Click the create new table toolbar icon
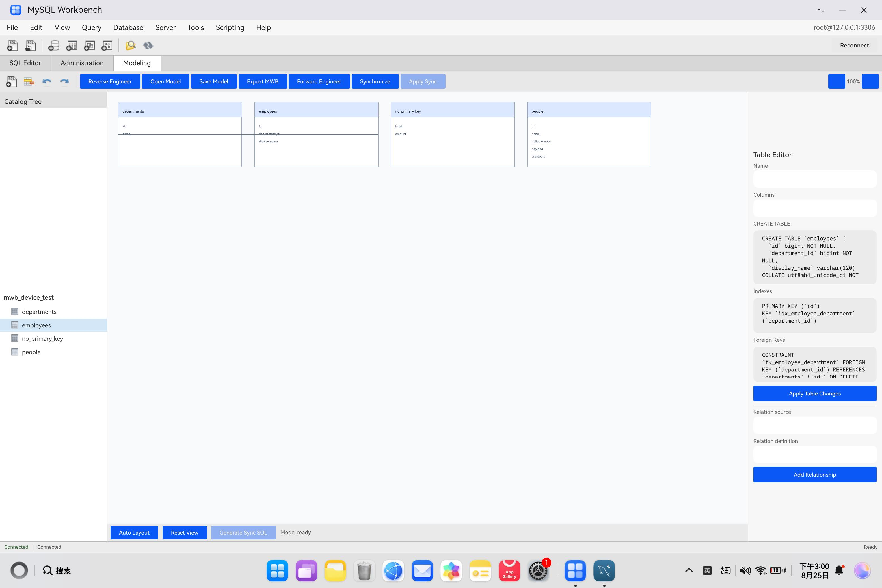The height and width of the screenshot is (588, 882). (71, 46)
